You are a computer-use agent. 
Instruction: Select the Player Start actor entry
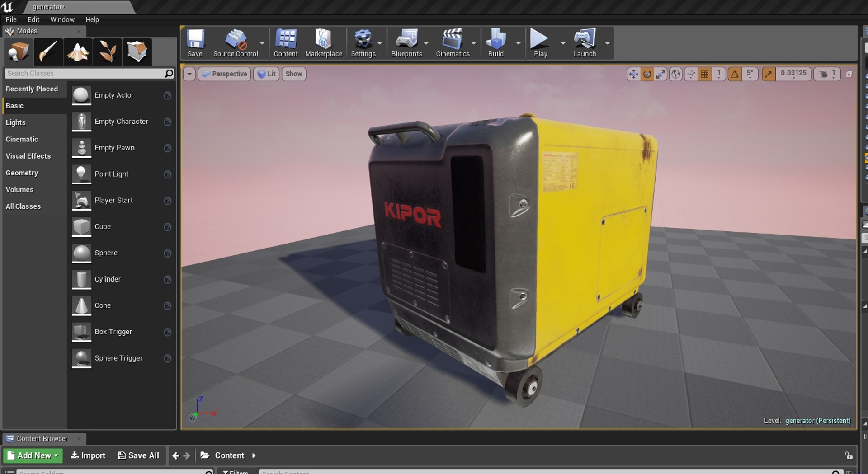(122, 201)
